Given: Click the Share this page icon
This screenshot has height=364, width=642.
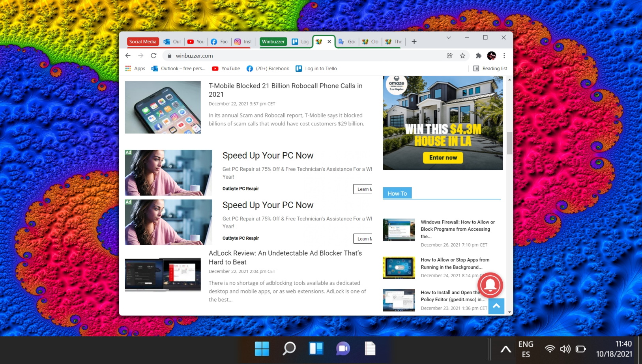Looking at the screenshot, I should coord(449,56).
